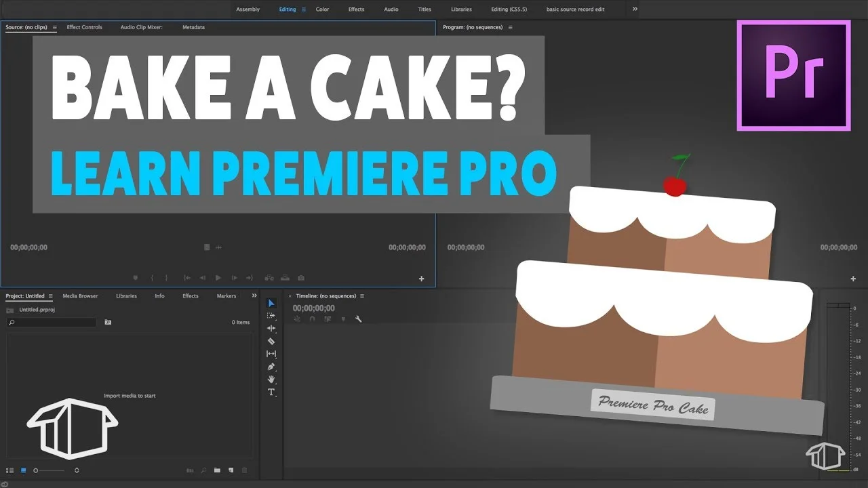Click Go to Out in Source monitor
This screenshot has height=488, width=868.
(250, 278)
